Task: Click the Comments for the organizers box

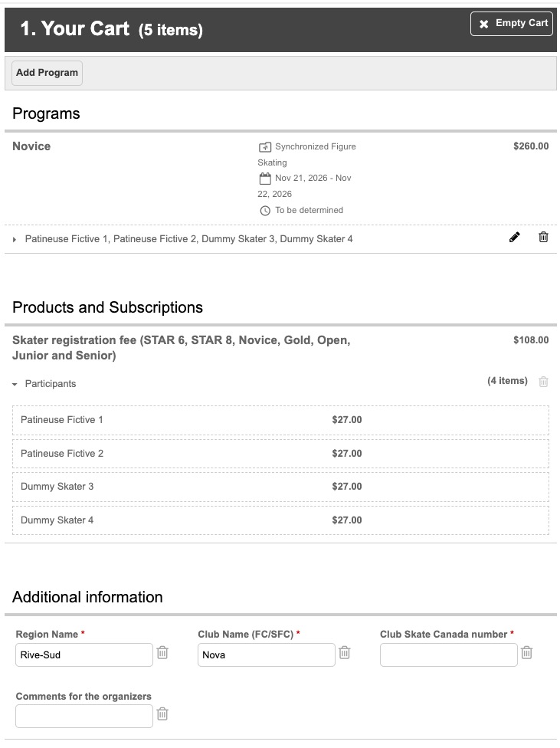Action: pyautogui.click(x=84, y=717)
